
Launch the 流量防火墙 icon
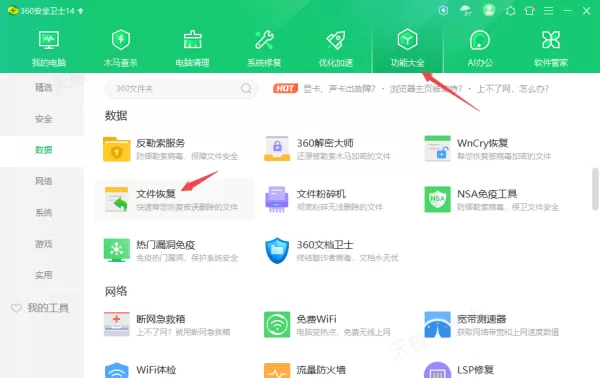tap(277, 370)
